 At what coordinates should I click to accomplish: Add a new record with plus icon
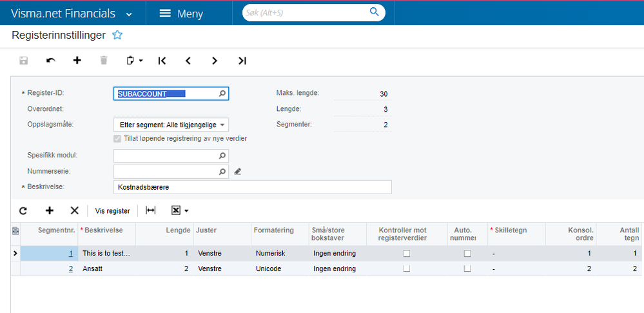coord(77,61)
